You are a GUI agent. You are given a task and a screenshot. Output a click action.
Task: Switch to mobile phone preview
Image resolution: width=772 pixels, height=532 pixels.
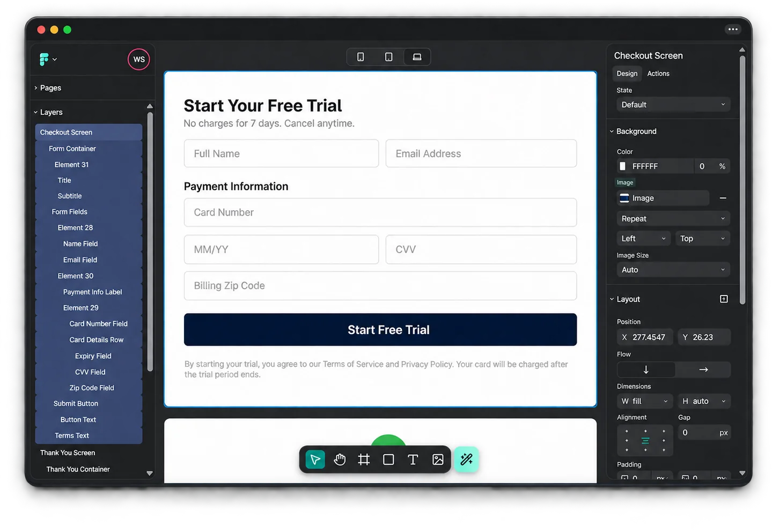(x=361, y=57)
